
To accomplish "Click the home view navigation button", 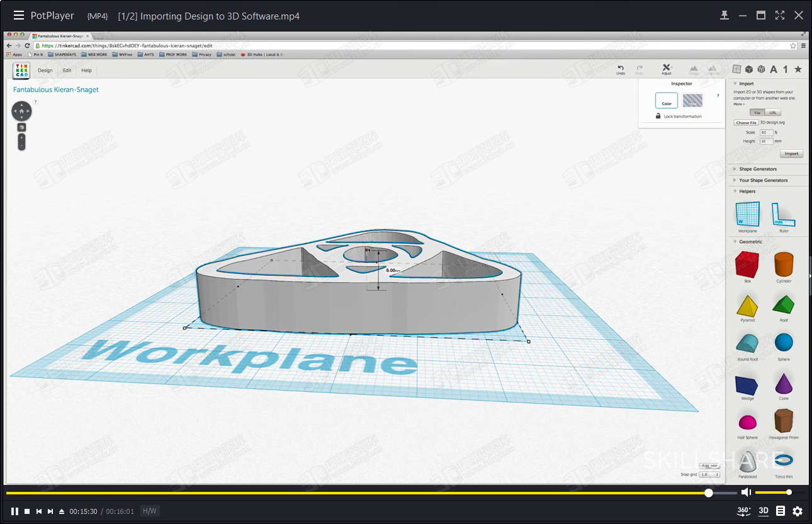I will pyautogui.click(x=21, y=111).
